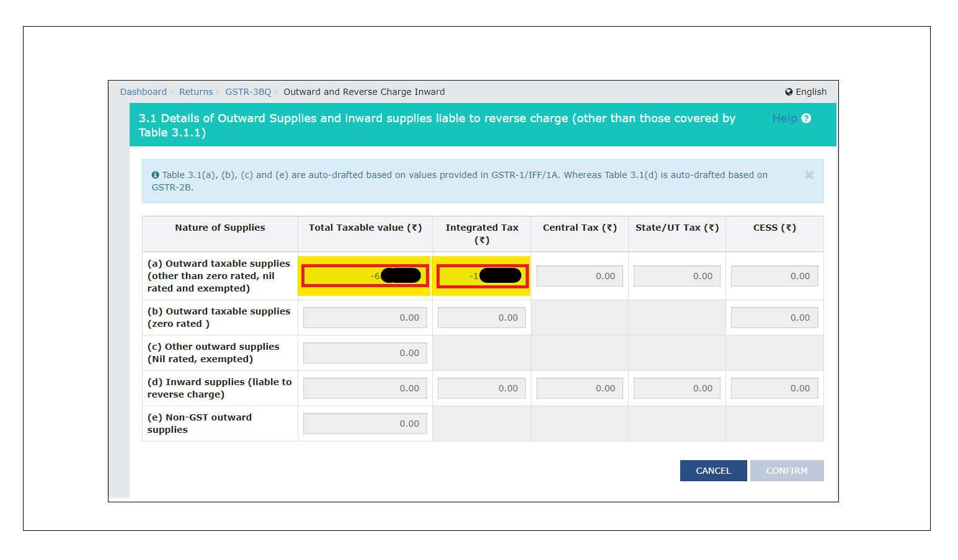The width and height of the screenshot is (958, 560).
Task: Click the Help link in header
Action: 784,118
